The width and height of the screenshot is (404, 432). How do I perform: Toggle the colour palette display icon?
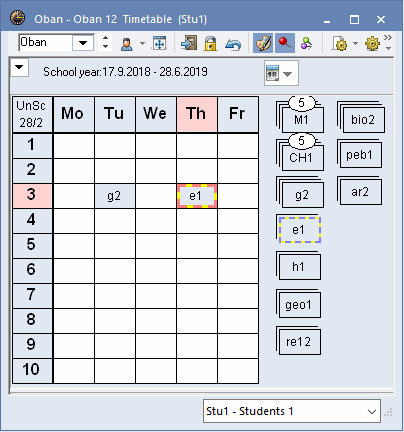coord(263,43)
